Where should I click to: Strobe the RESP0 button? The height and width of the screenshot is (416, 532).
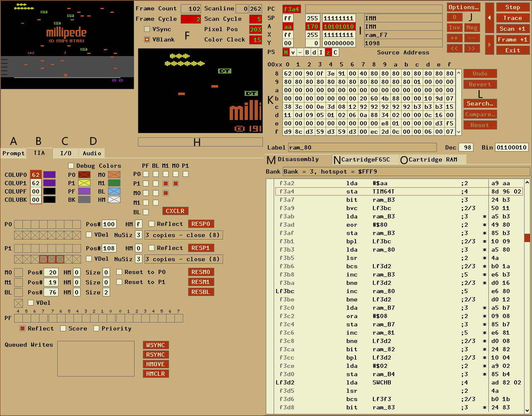[x=201, y=224]
